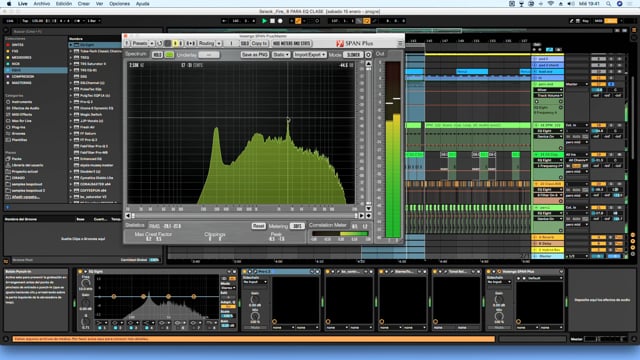The image size is (640, 360).
Task: Toggle the Key map mode switch
Action: [x=585, y=21]
